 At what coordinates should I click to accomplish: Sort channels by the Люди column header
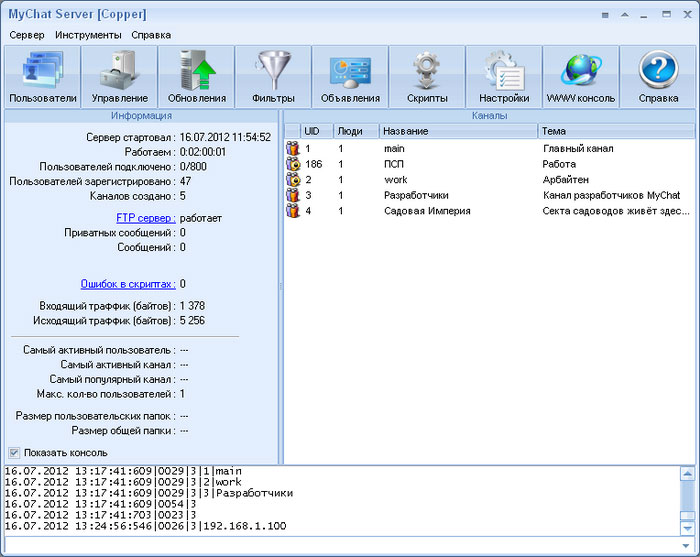coord(356,131)
